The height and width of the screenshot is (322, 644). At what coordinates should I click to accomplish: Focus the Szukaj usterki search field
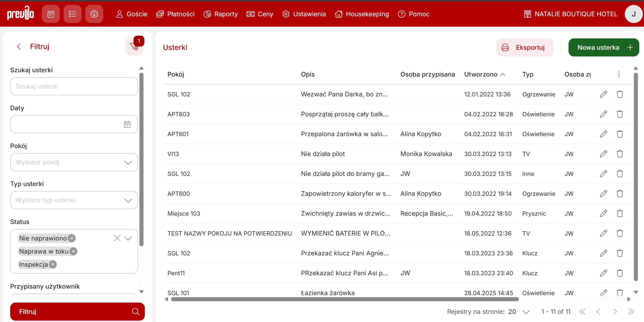[x=74, y=86]
